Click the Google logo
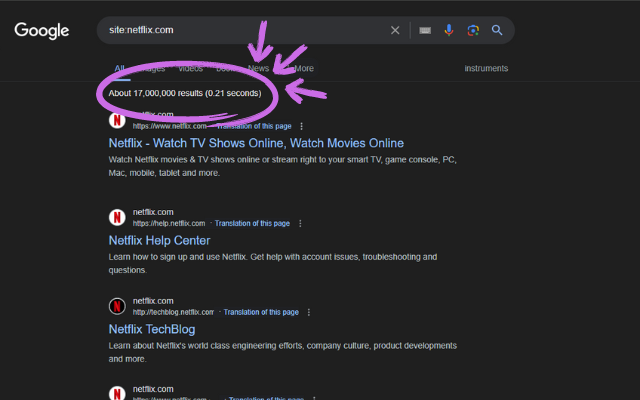 42,31
